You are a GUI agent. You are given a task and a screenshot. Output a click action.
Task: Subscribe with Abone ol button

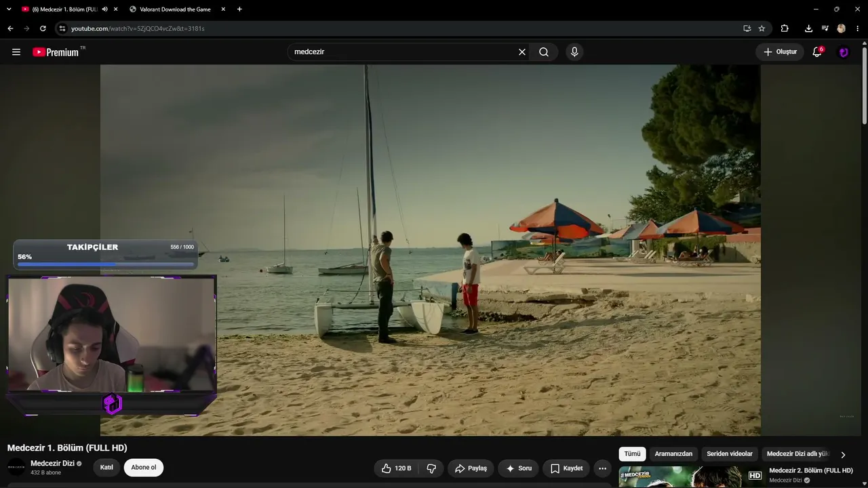tap(144, 468)
